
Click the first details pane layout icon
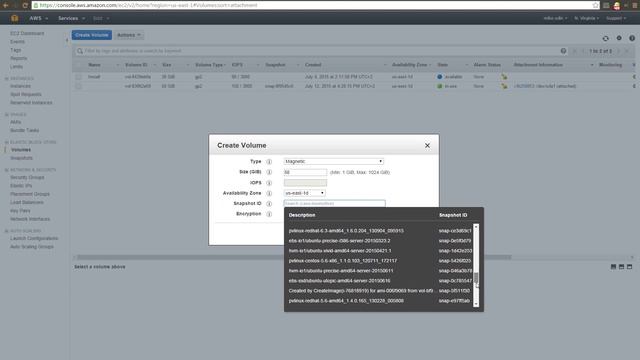613,267
